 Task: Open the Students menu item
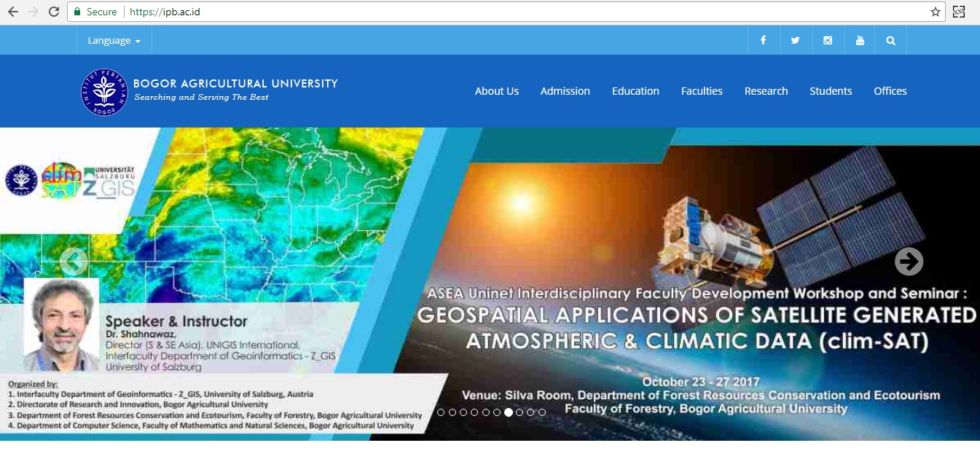point(831,91)
